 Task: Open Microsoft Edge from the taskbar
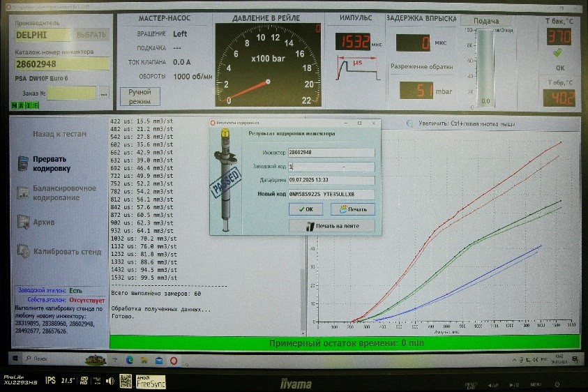tap(130, 360)
